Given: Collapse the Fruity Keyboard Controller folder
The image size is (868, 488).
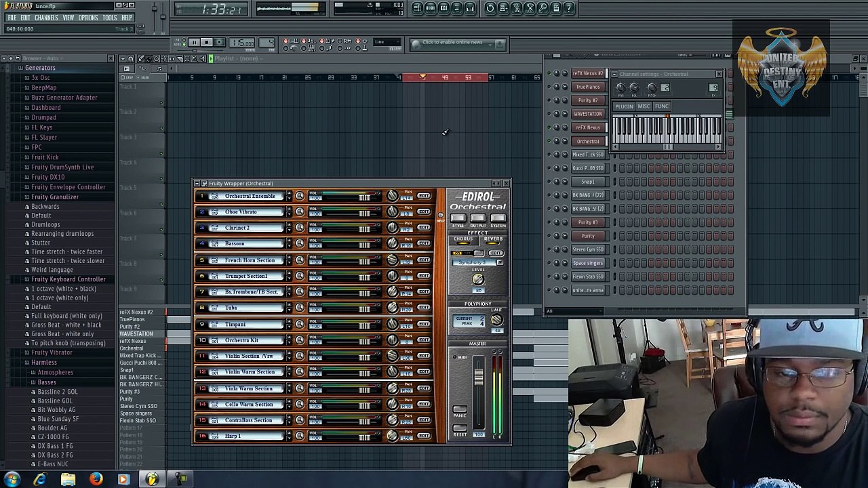Looking at the screenshot, I should [x=68, y=279].
